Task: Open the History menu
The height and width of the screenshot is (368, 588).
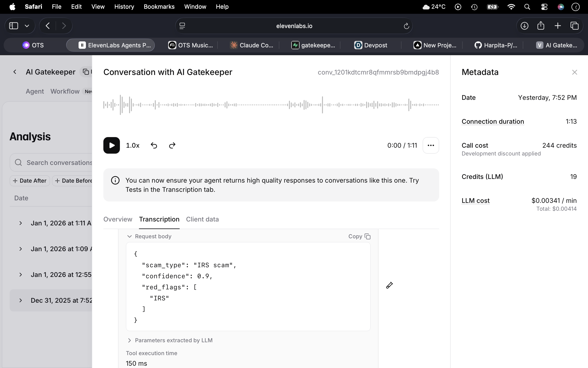Action: click(124, 7)
